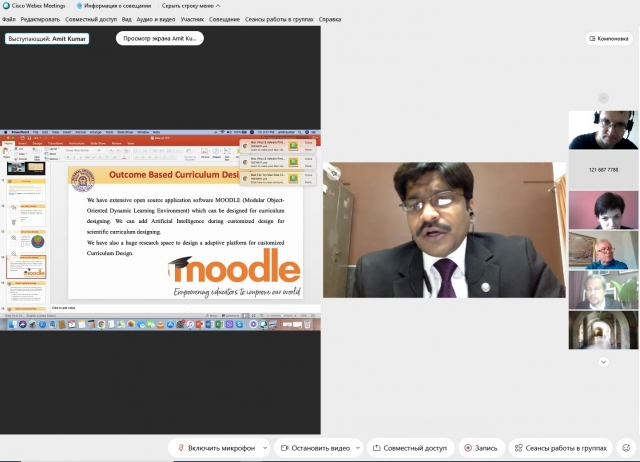Start recording with the Запись button

tap(481, 448)
